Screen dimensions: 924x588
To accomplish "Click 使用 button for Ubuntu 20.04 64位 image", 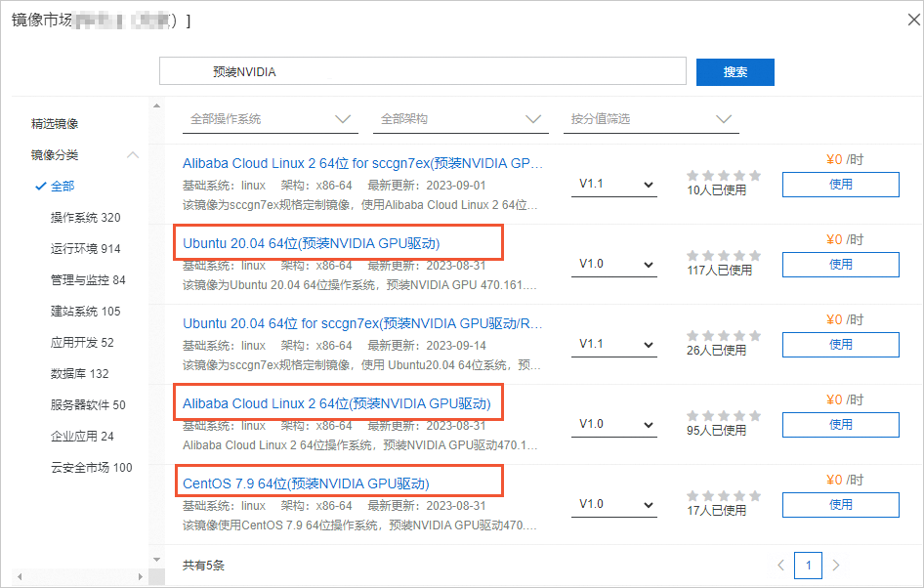I will point(840,265).
